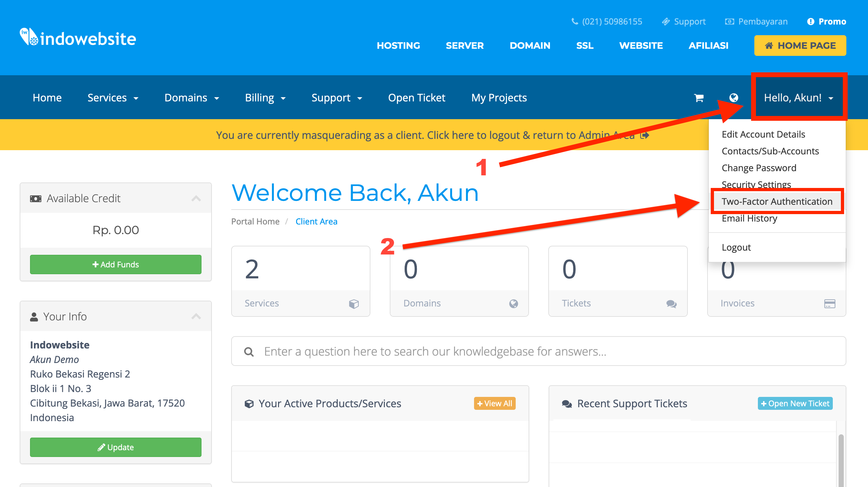The image size is (868, 487).
Task: Click the indowebsite logo
Action: (78, 38)
